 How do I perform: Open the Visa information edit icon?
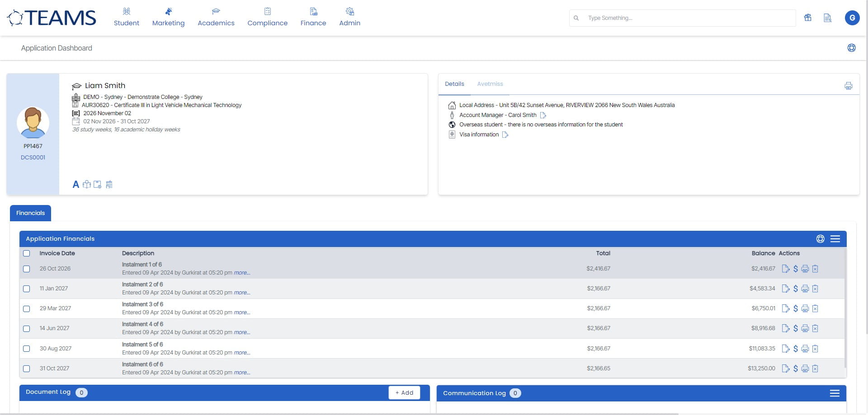point(505,135)
